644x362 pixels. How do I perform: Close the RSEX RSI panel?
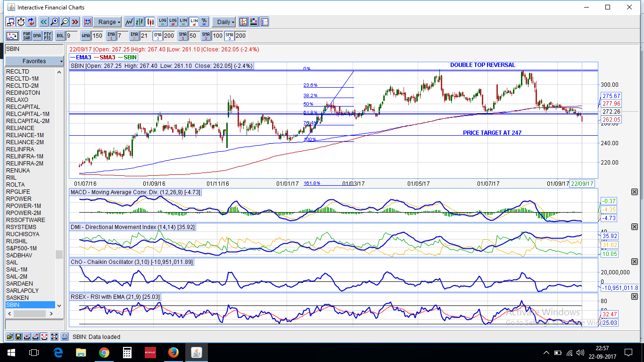click(x=634, y=296)
